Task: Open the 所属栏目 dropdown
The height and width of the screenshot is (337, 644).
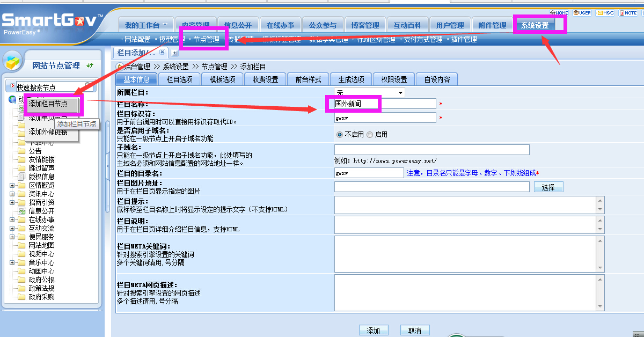Action: pyautogui.click(x=369, y=93)
